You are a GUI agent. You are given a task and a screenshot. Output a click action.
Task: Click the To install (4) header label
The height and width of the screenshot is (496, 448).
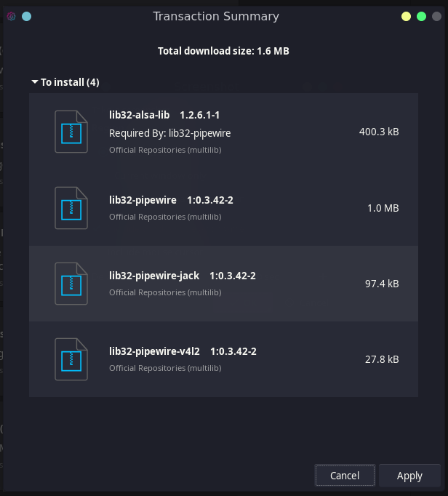(70, 82)
